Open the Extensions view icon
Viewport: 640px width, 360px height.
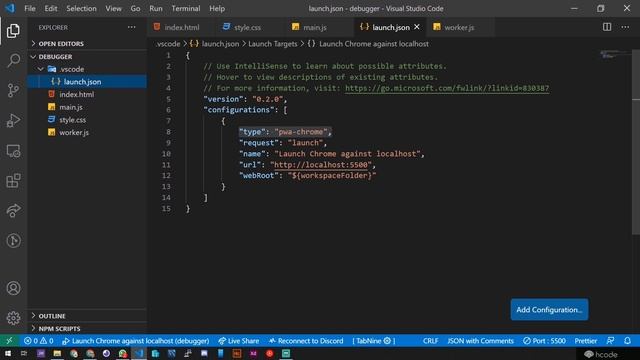[x=13, y=181]
